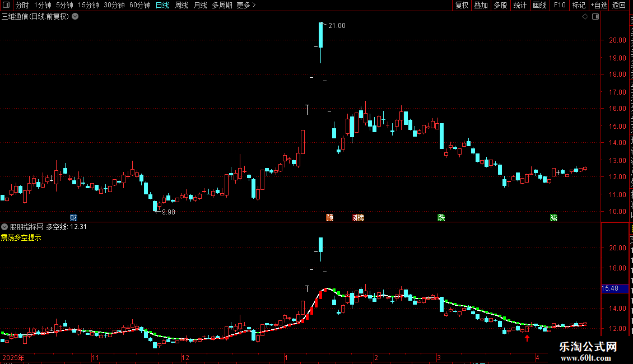Select the 30分钟 period
The image size is (633, 364).
(x=114, y=5)
